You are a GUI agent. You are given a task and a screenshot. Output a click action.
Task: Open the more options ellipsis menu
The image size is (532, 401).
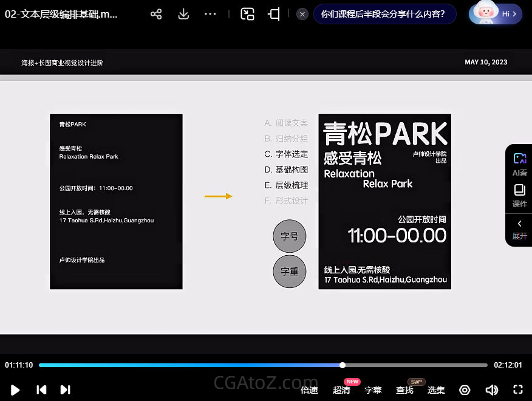(210, 14)
